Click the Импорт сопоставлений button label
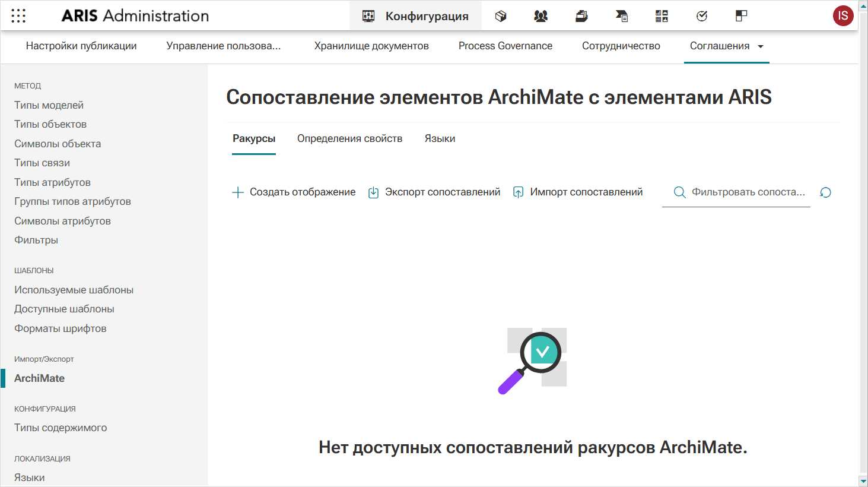The height and width of the screenshot is (487, 868). [587, 192]
